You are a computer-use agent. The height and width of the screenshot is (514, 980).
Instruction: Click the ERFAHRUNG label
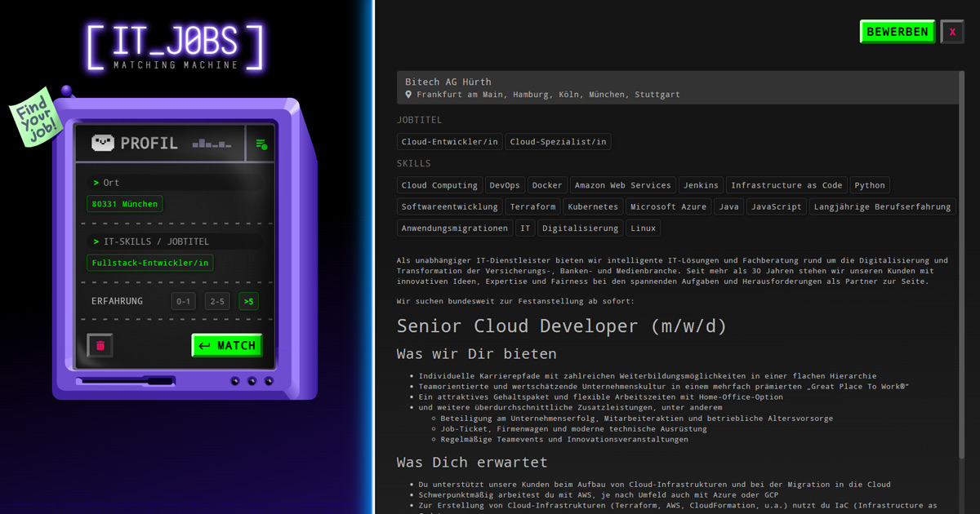point(117,301)
